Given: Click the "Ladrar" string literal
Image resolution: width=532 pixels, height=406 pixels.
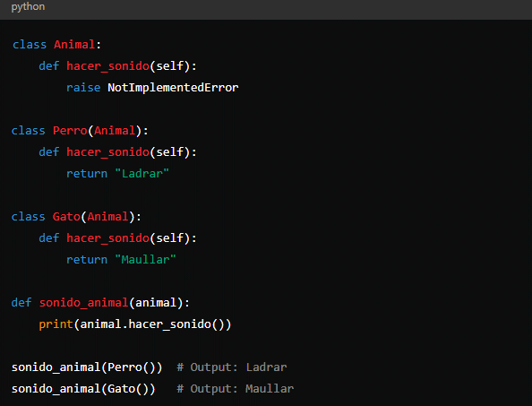Looking at the screenshot, I should [142, 174].
